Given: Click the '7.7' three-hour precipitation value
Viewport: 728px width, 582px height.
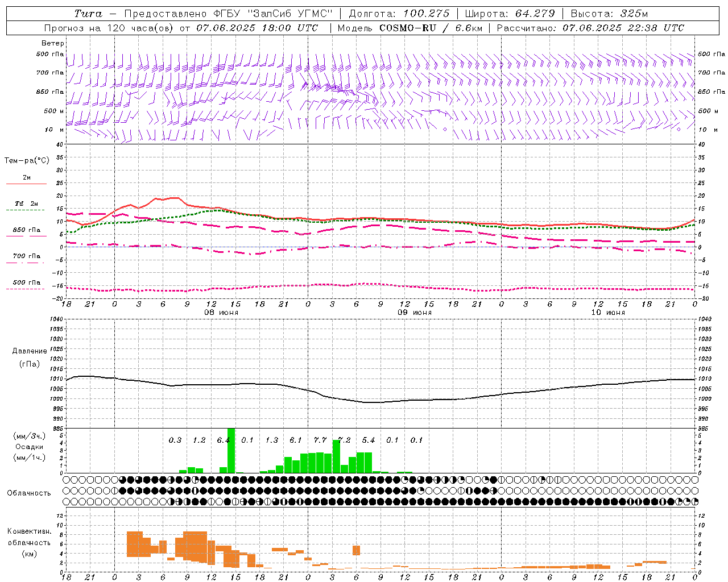Looking at the screenshot, I should pyautogui.click(x=320, y=440).
